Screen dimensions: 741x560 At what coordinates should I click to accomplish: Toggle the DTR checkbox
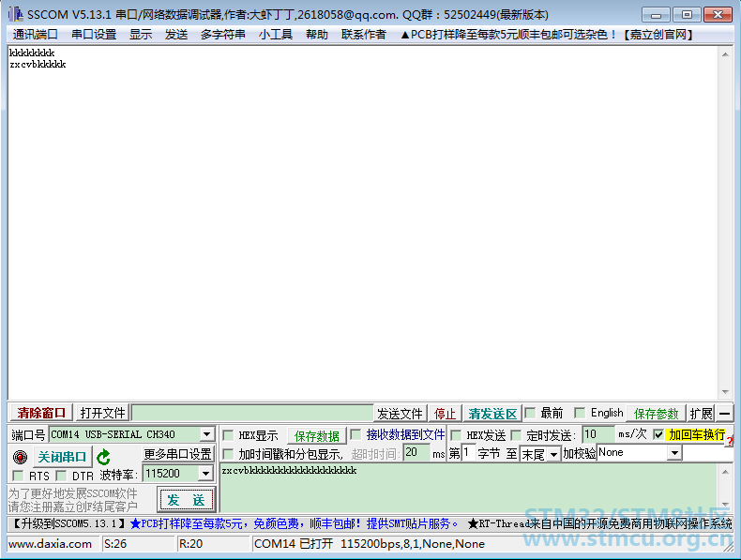coord(61,475)
